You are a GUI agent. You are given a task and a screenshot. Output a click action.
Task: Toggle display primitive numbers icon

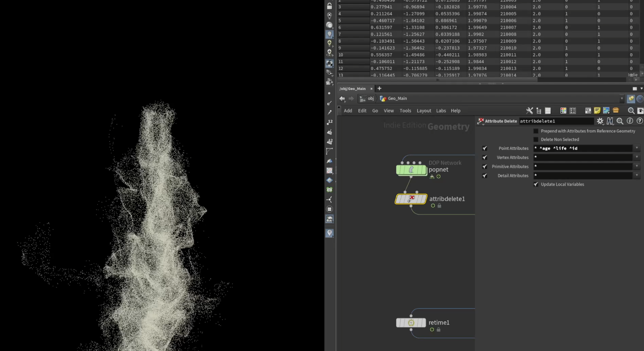click(329, 141)
